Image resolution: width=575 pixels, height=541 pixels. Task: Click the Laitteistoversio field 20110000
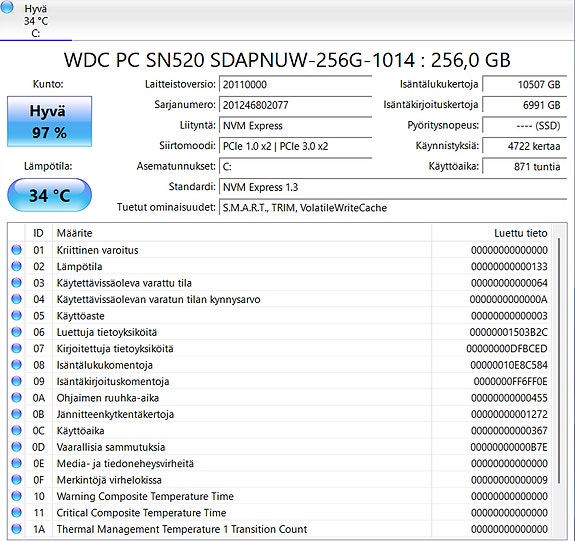click(295, 84)
